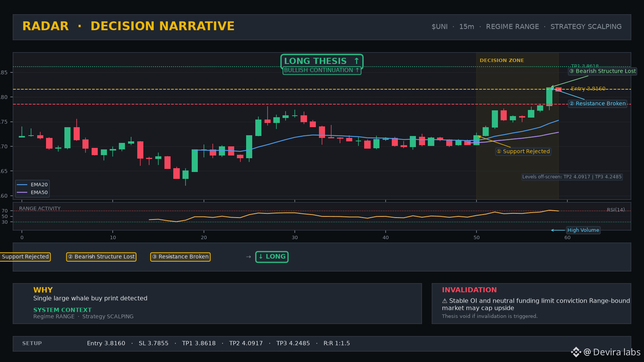Click the High Volume arrow marker
Image resolution: width=644 pixels, height=362 pixels.
pyautogui.click(x=558, y=230)
